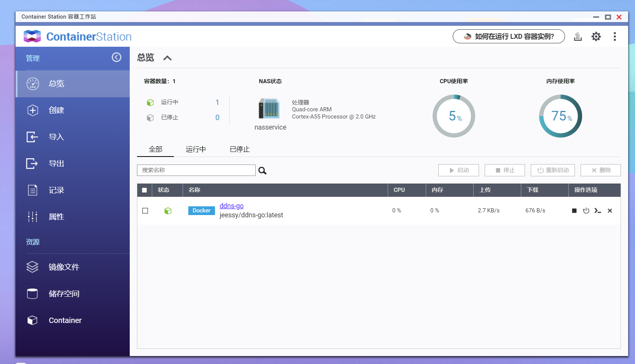Click the 删除 delete button

tap(601, 170)
